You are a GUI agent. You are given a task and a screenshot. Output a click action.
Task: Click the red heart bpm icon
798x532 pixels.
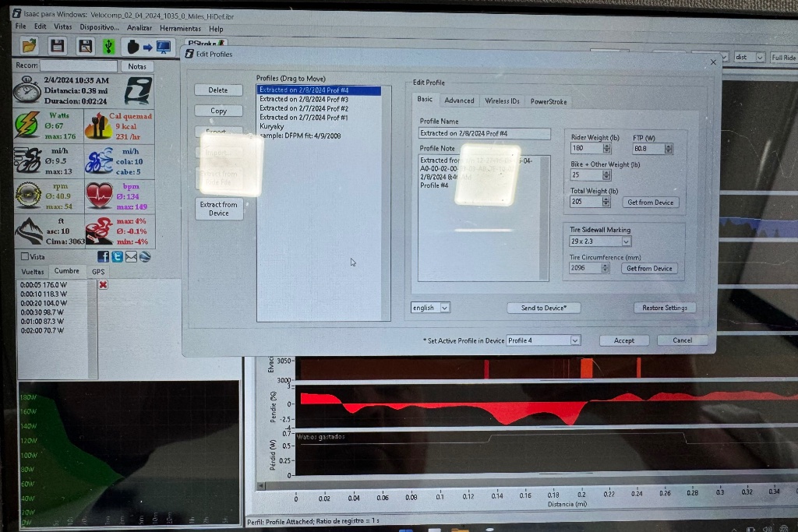coord(99,196)
